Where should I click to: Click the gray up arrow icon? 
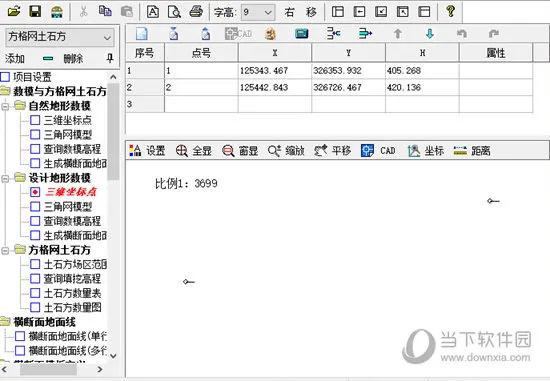(397, 34)
